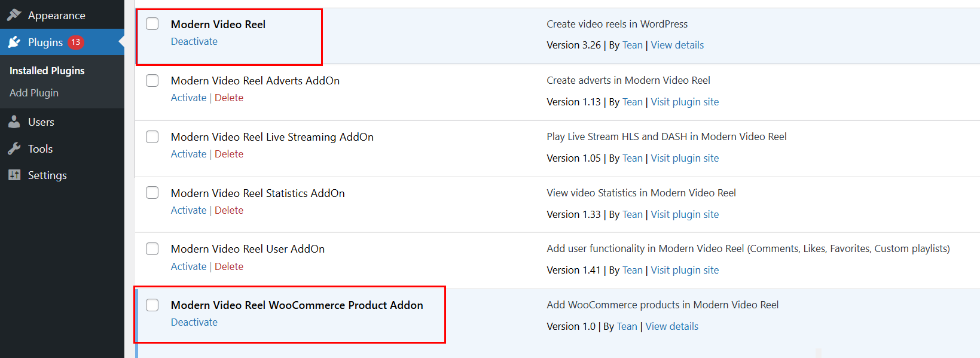Image resolution: width=980 pixels, height=358 pixels.
Task: Activate the Modern Video Reel Adverts AddOn
Action: click(188, 98)
